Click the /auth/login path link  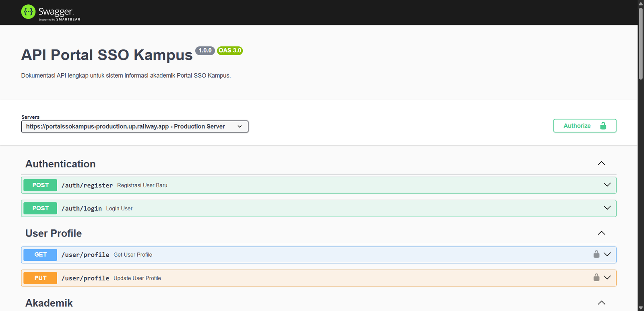click(x=82, y=208)
